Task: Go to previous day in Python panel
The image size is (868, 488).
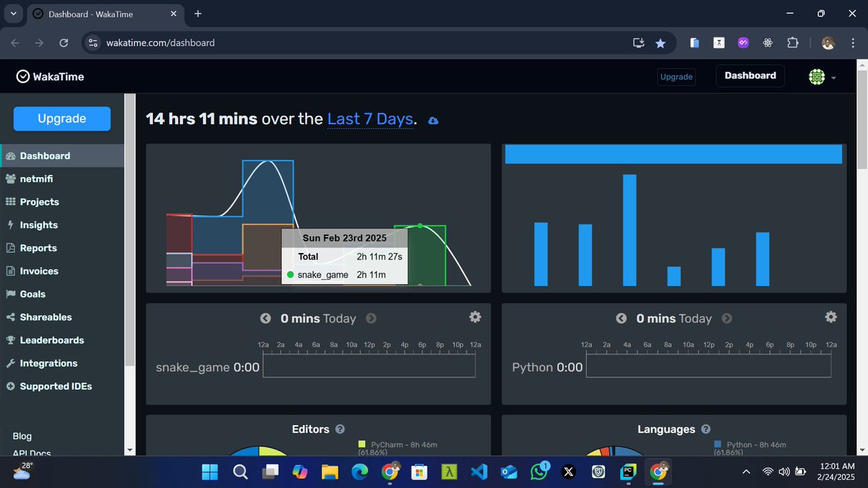Action: (x=621, y=318)
